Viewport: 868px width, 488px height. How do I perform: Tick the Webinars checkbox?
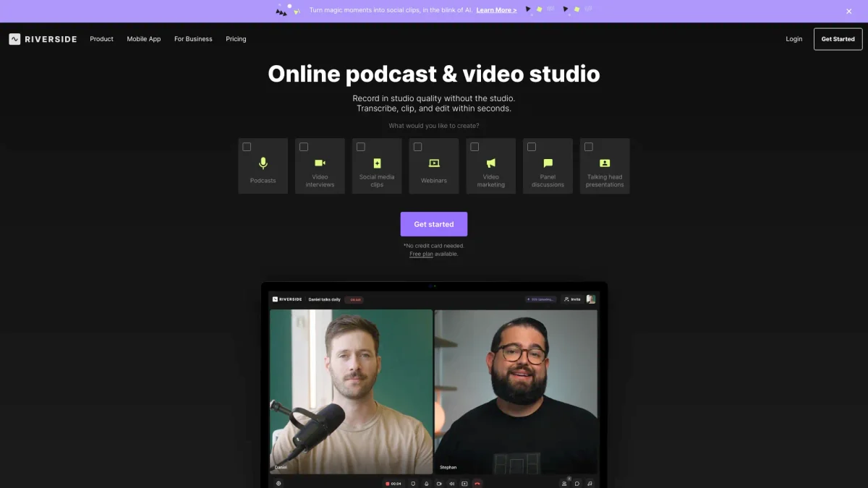point(417,147)
